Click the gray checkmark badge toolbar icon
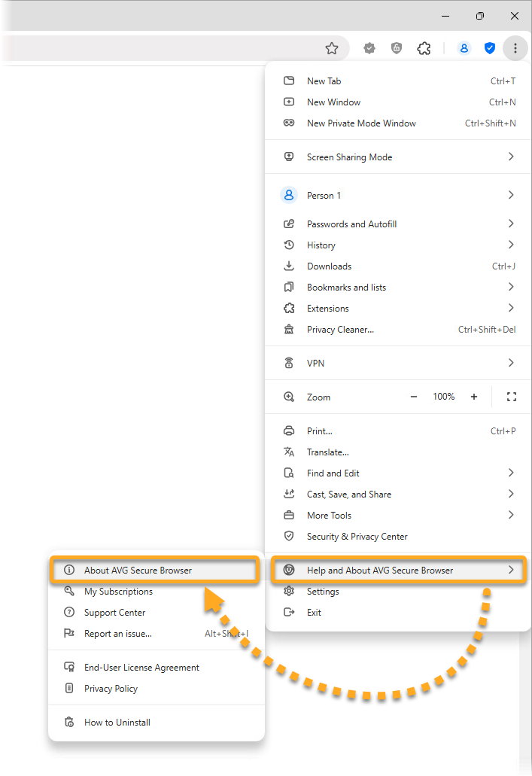 coord(369,48)
